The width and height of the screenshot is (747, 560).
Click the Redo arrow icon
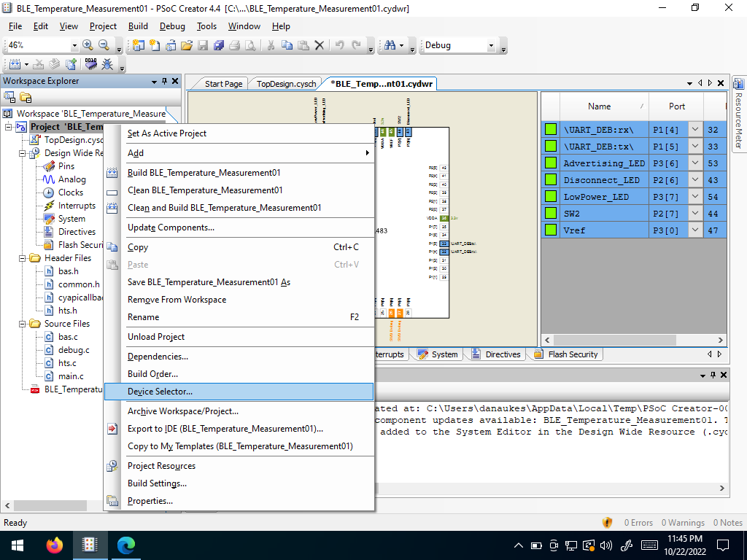(x=356, y=45)
